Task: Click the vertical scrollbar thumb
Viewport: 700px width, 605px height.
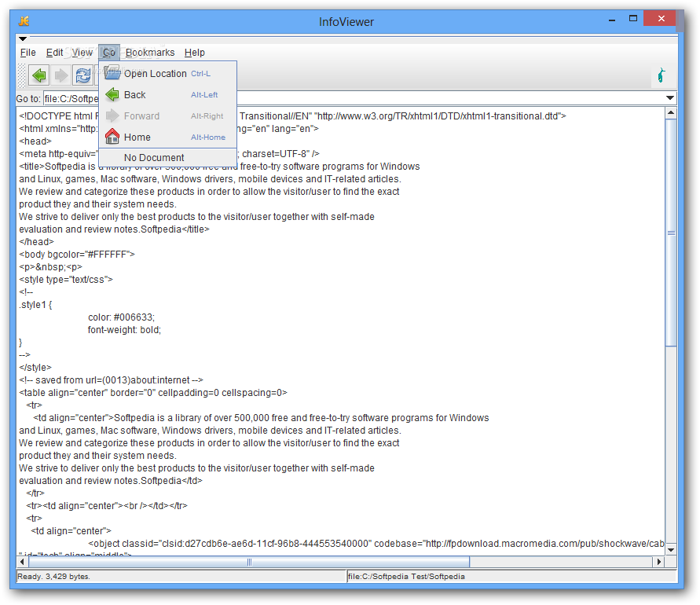Action: pyautogui.click(x=670, y=232)
